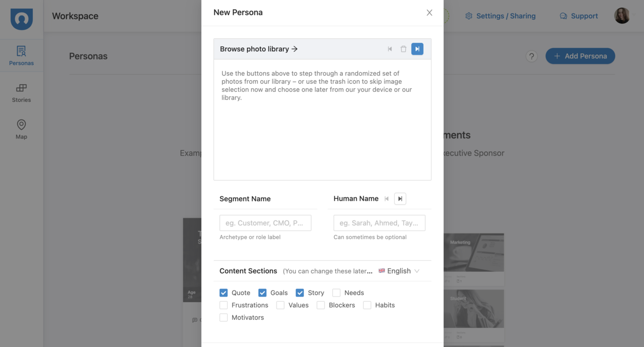644x347 pixels.
Task: Open the English language dropdown
Action: pos(399,271)
